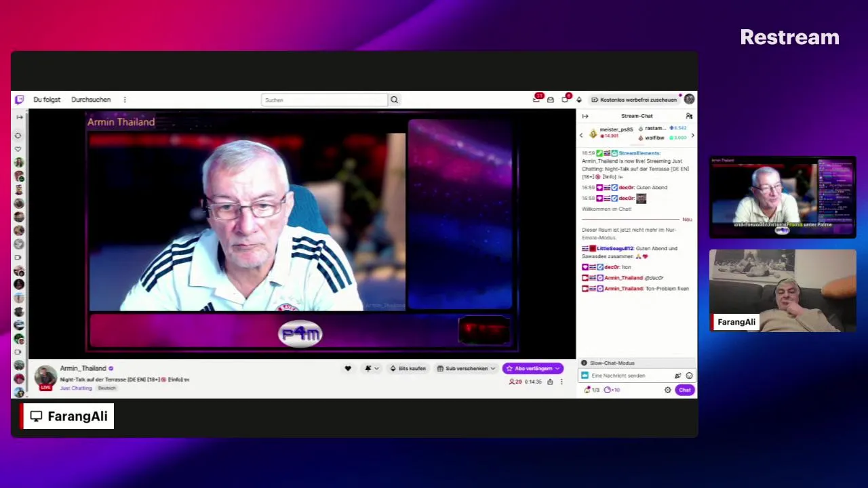868x488 pixels.
Task: Toggle the follow heart button
Action: (348, 368)
